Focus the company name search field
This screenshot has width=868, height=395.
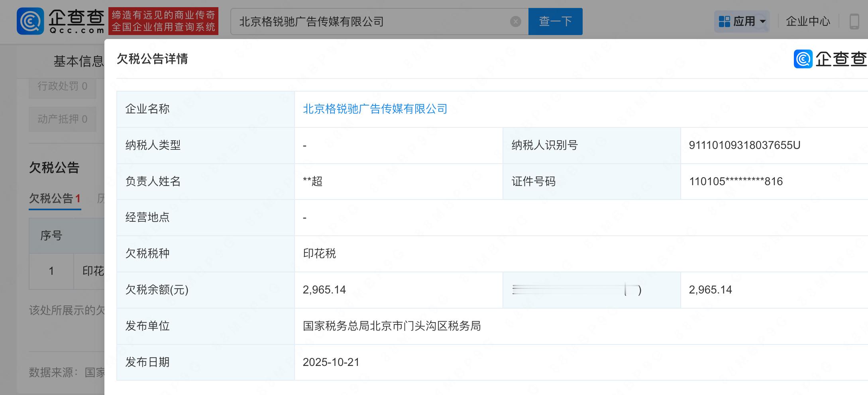(379, 22)
